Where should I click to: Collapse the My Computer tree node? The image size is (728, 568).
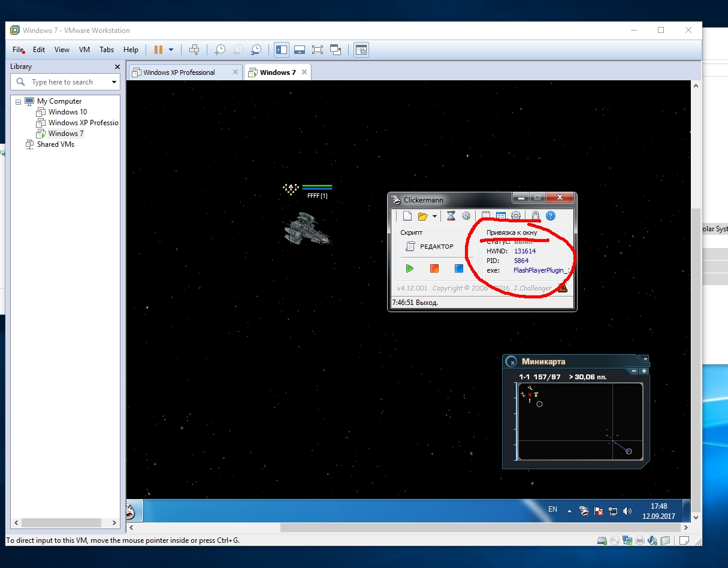tap(18, 101)
